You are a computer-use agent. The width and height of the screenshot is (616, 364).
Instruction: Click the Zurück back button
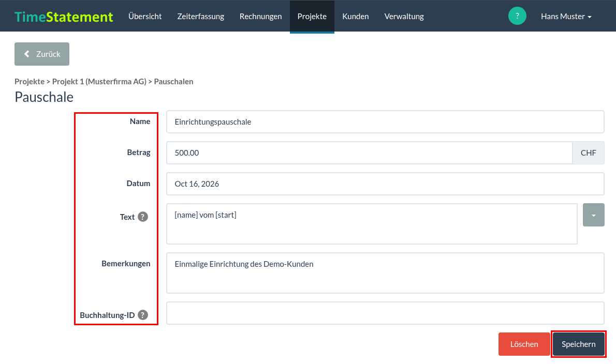42,54
